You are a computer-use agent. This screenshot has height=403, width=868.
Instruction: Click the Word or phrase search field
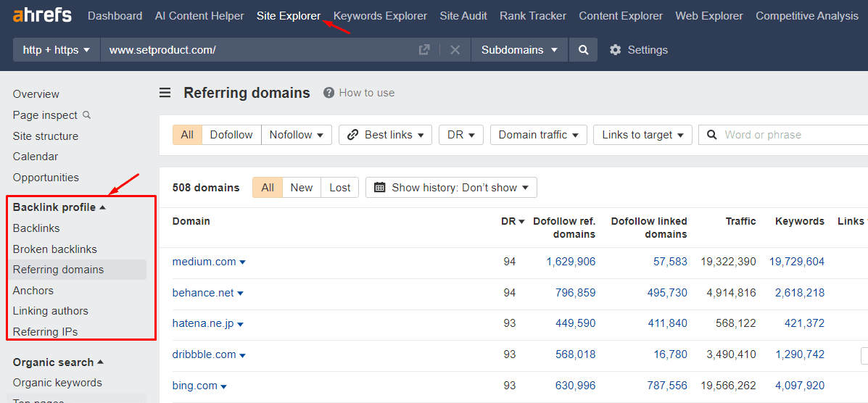790,135
